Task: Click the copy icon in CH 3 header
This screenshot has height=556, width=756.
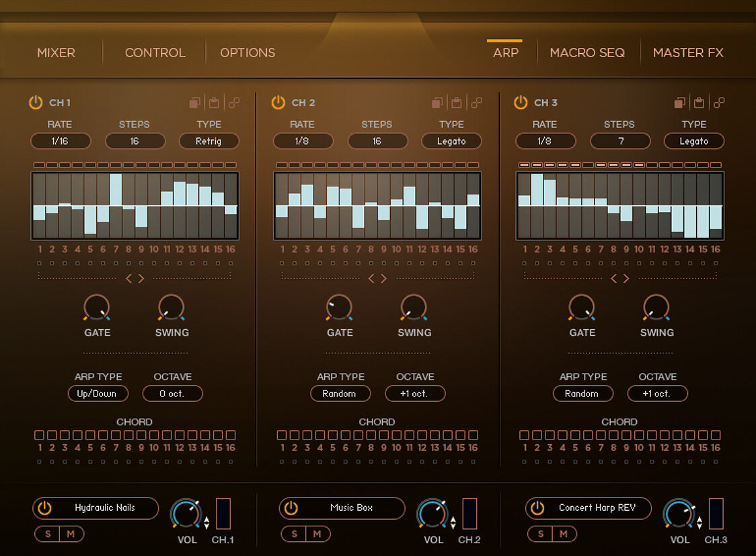Action: coord(680,103)
